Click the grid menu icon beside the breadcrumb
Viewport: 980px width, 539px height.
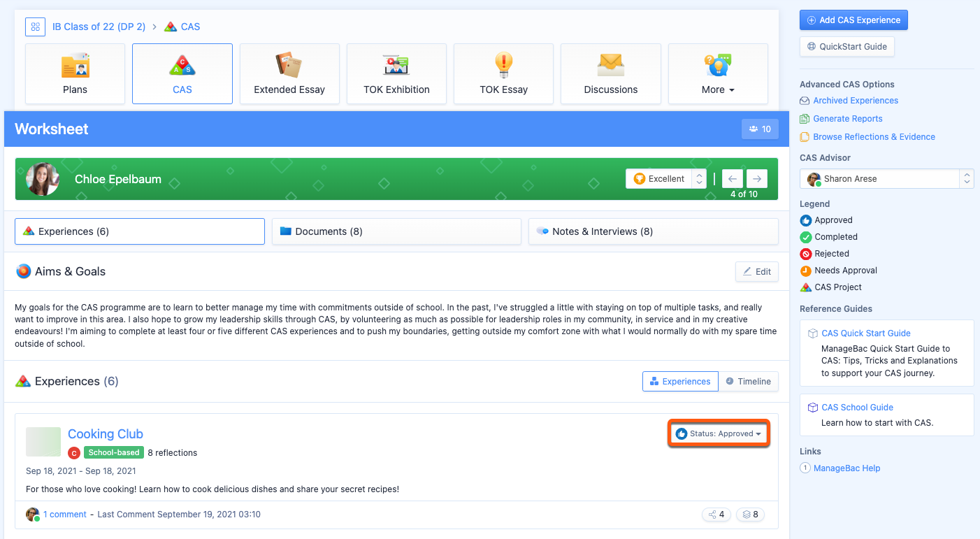coord(35,27)
